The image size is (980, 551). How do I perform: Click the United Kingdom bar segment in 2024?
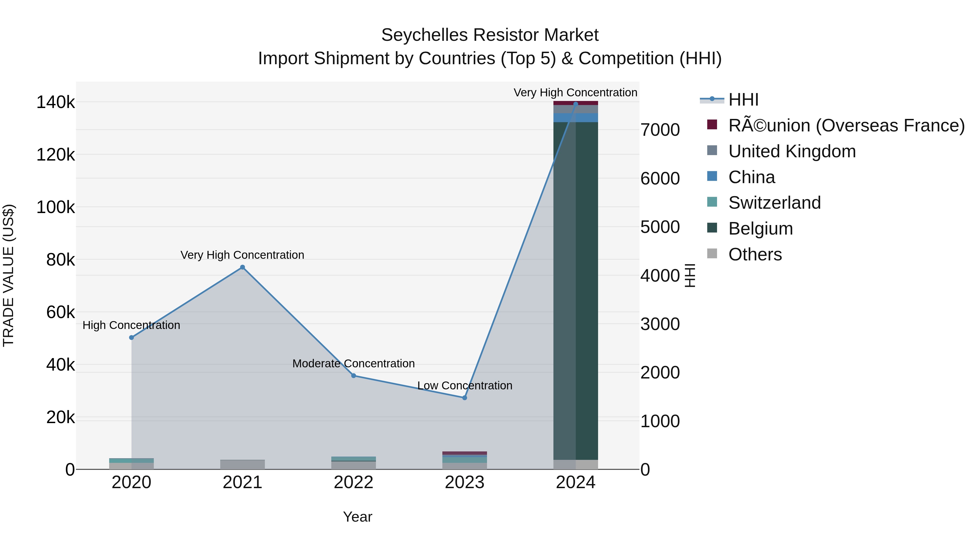(575, 109)
